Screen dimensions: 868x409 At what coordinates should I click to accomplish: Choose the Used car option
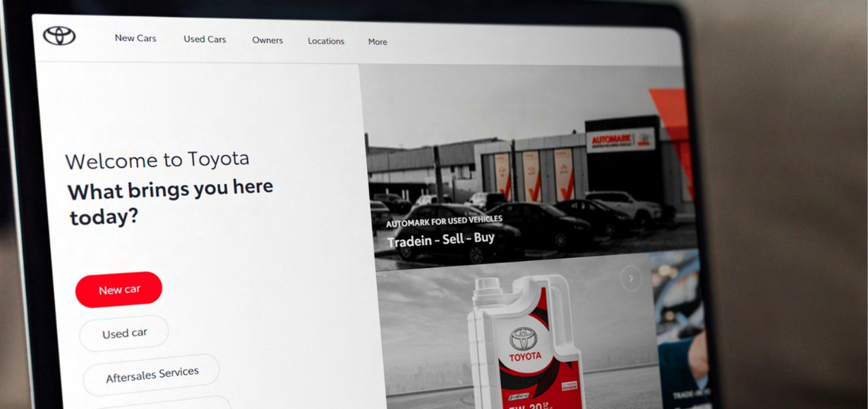(124, 333)
